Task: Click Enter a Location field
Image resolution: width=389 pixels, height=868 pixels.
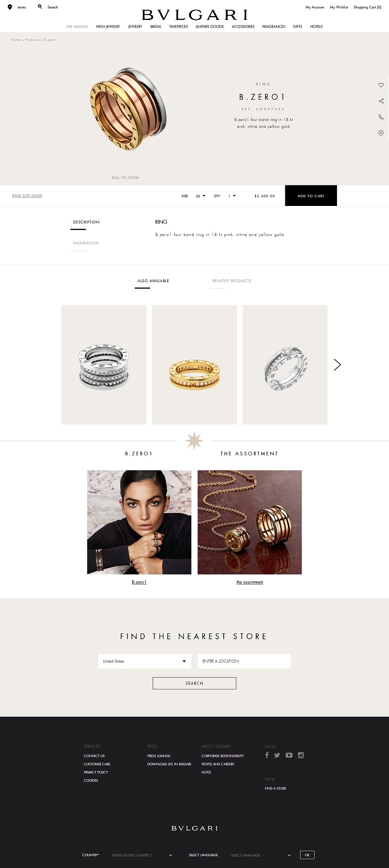Action: (244, 661)
